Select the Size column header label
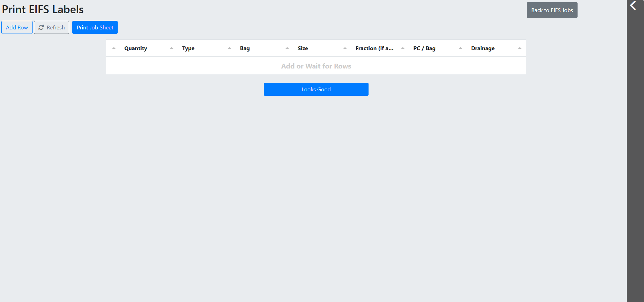This screenshot has height=302, width=644. tap(303, 48)
